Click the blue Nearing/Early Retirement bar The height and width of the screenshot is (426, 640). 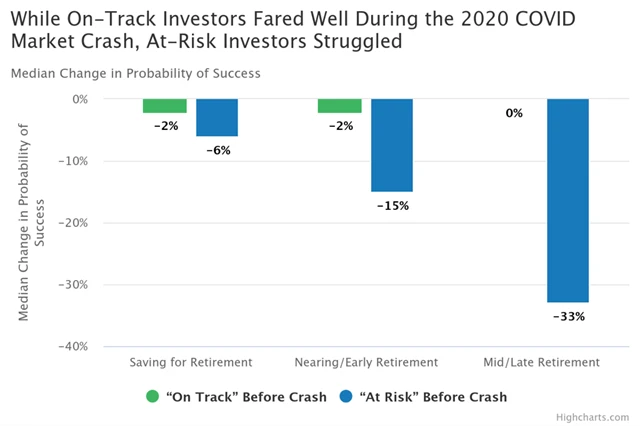[x=392, y=145]
